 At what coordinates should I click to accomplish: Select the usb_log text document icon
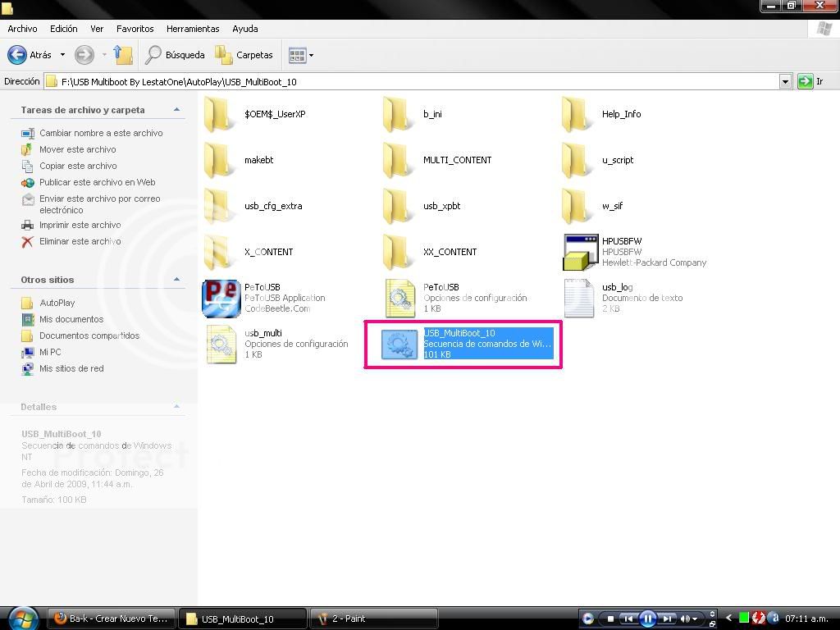tap(579, 299)
